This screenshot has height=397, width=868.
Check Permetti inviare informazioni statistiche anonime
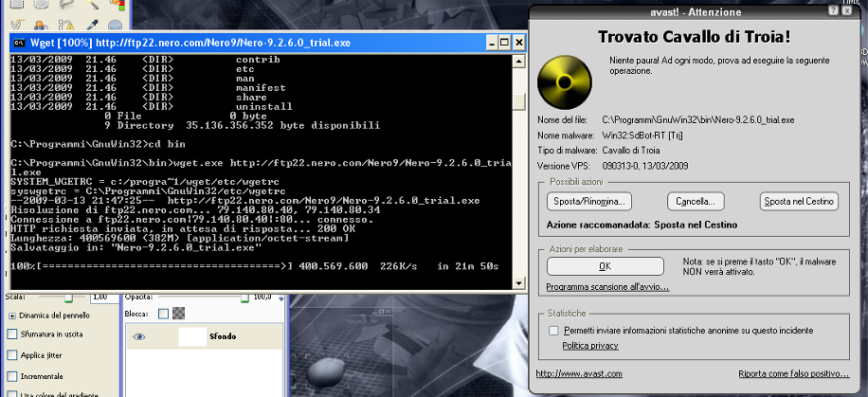pyautogui.click(x=553, y=331)
